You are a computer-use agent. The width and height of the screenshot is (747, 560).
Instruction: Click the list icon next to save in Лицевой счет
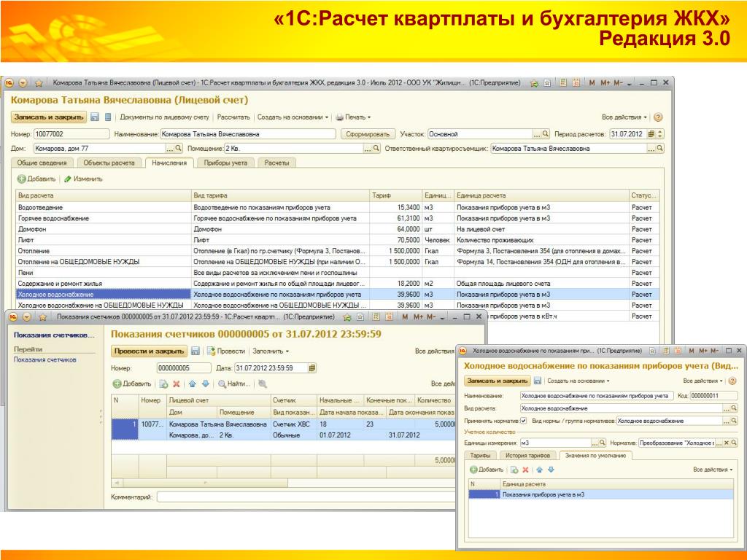108,117
